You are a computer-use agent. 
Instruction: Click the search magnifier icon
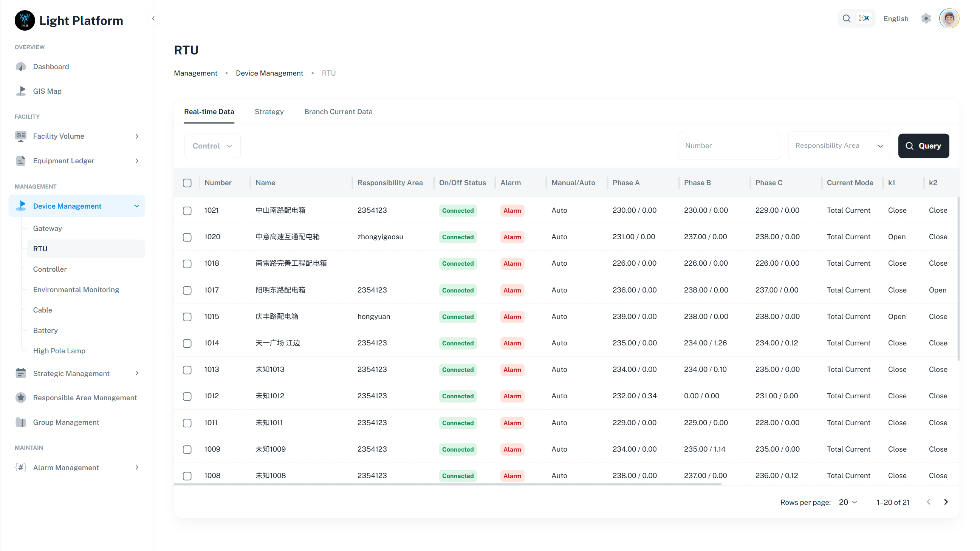[846, 18]
